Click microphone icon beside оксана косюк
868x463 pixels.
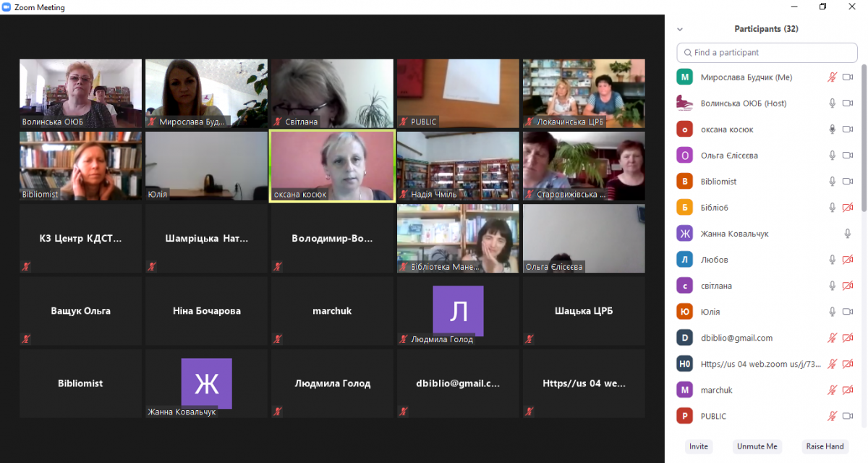832,129
